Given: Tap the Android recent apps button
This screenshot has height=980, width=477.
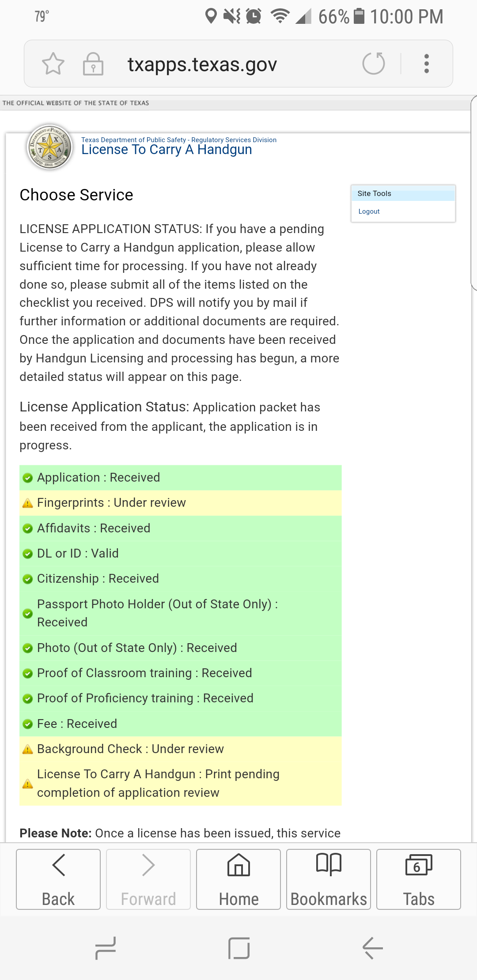Looking at the screenshot, I should coord(106,948).
